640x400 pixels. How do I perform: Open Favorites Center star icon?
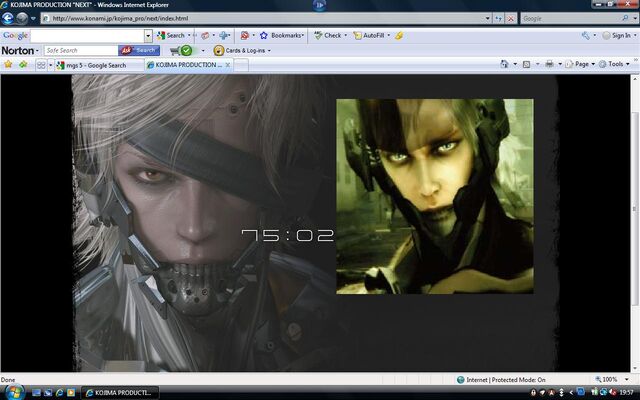coord(8,64)
